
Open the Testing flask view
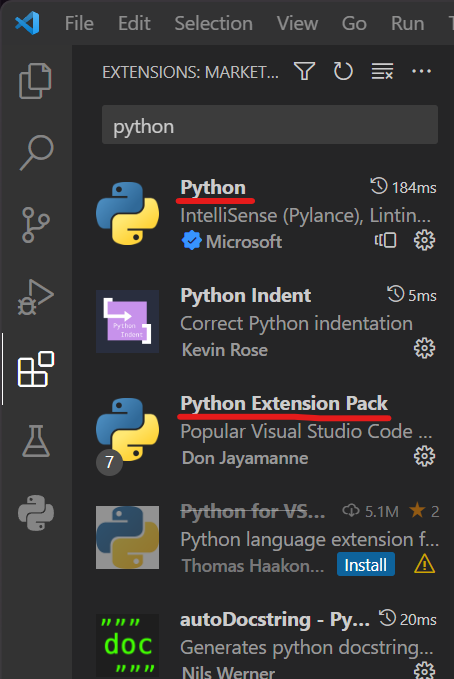point(36,441)
